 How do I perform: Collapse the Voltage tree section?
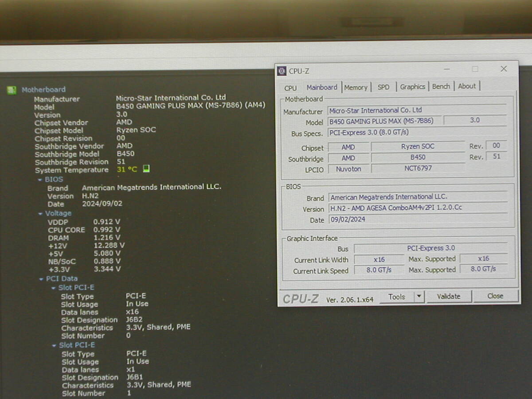(41, 214)
